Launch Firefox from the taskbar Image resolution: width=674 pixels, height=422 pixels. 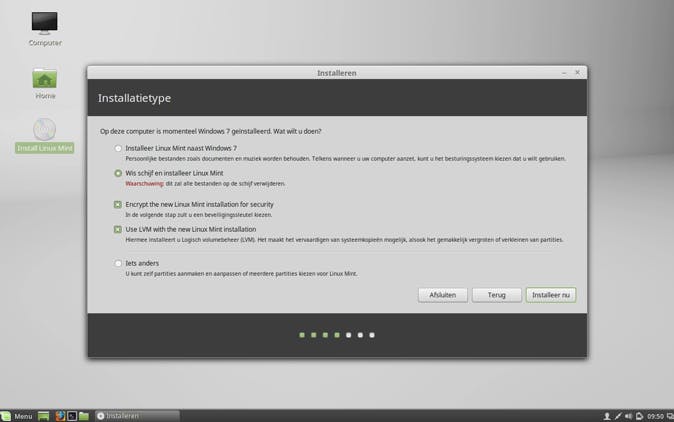click(x=60, y=416)
